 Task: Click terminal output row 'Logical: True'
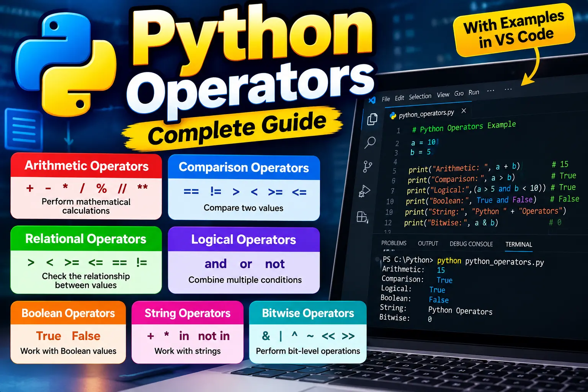click(x=413, y=289)
